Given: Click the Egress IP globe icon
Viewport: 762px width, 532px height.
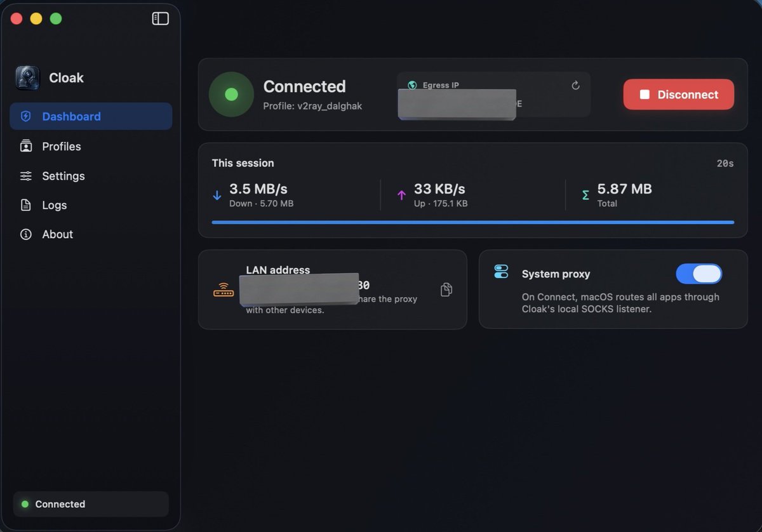Looking at the screenshot, I should click(x=412, y=85).
